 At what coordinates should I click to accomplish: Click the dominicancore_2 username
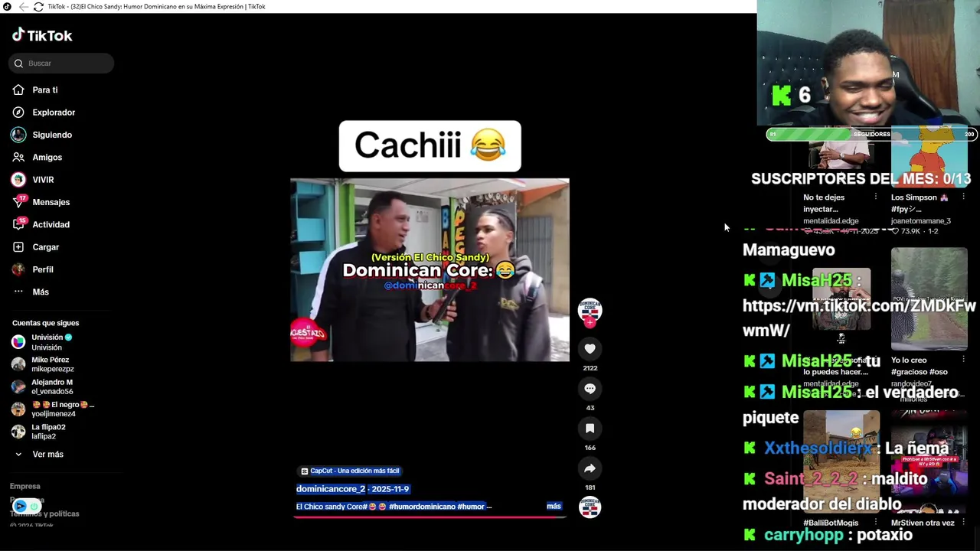(331, 489)
